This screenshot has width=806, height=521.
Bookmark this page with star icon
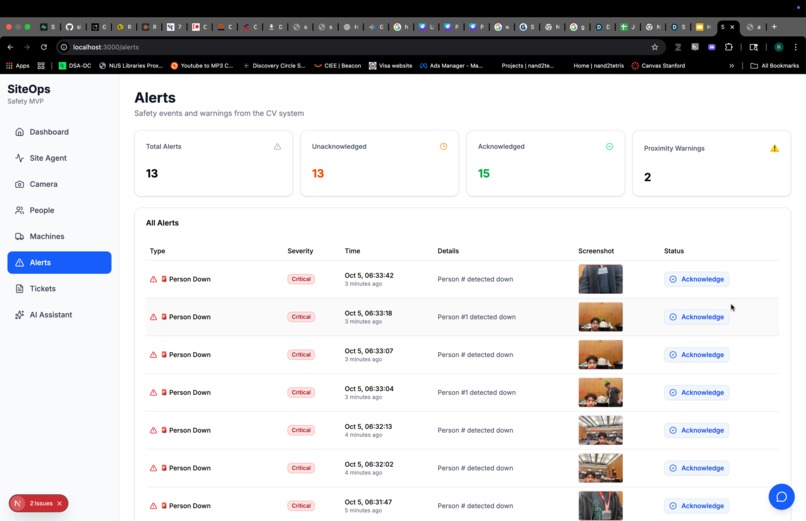(654, 47)
